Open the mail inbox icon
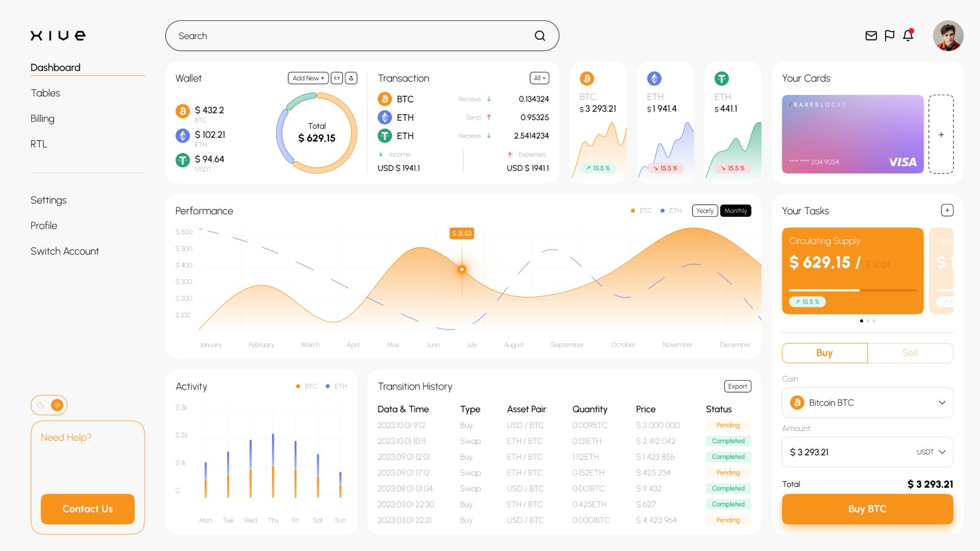Viewport: 980px width, 551px height. pos(871,36)
